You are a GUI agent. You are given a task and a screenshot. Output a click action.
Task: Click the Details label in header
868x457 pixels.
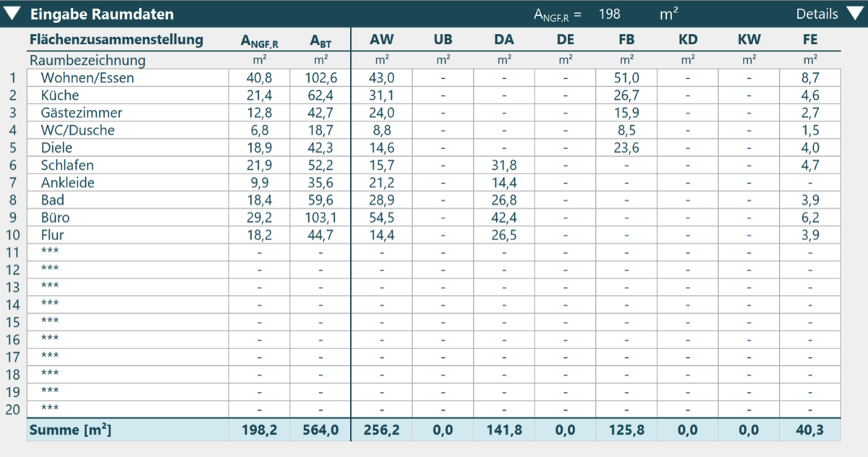(x=817, y=14)
